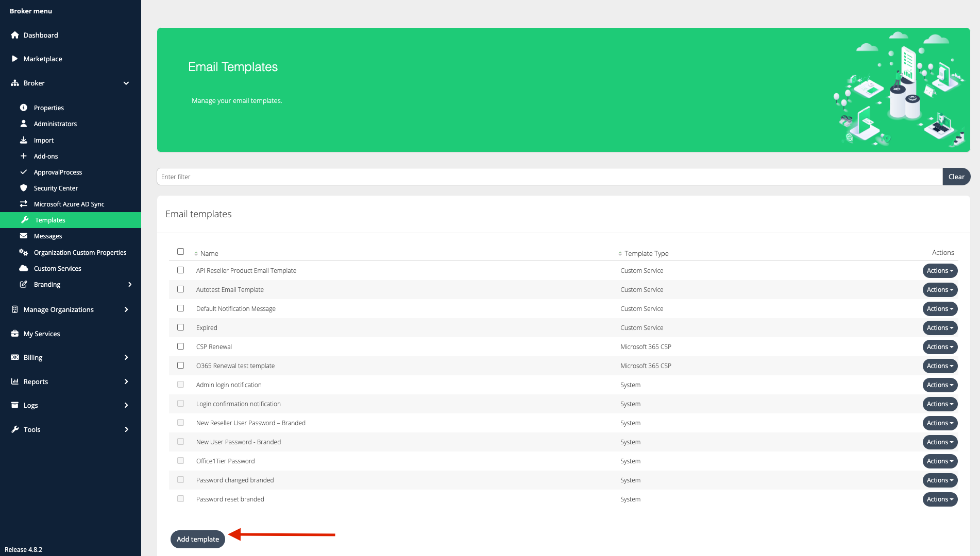The width and height of the screenshot is (980, 556).
Task: Expand the Billing menu chevron
Action: (126, 357)
